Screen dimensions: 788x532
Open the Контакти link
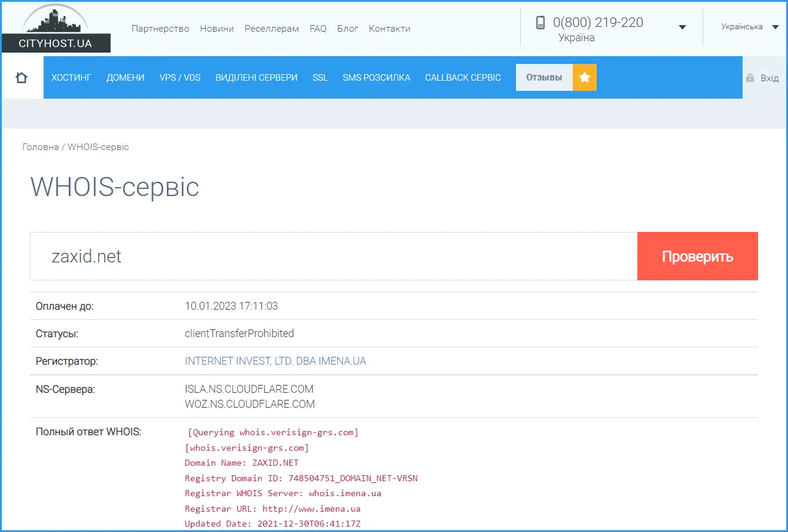(x=390, y=29)
